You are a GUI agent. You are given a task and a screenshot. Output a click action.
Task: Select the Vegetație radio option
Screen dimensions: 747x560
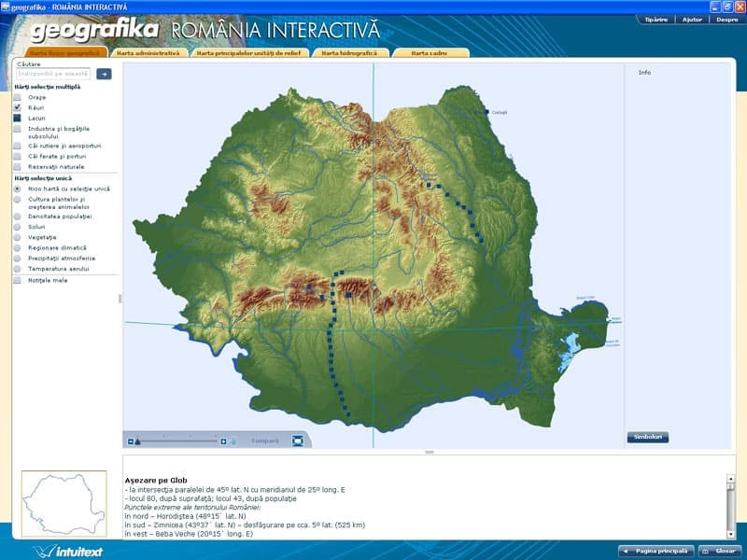(17, 237)
